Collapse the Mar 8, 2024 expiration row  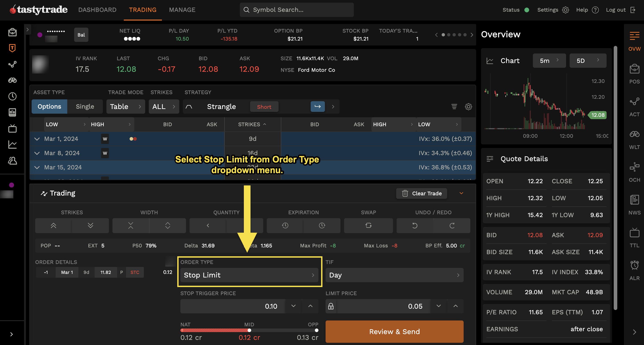pos(37,153)
